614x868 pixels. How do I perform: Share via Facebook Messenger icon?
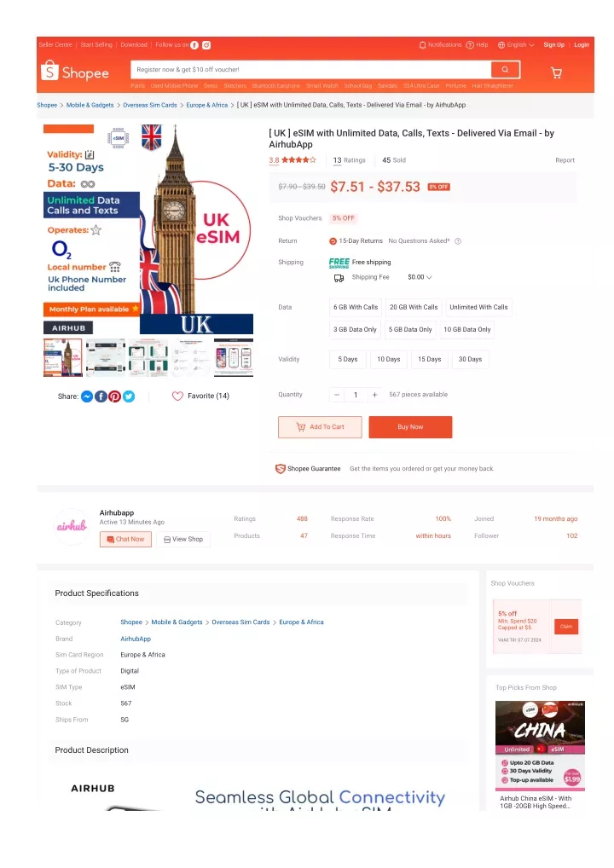tap(87, 396)
